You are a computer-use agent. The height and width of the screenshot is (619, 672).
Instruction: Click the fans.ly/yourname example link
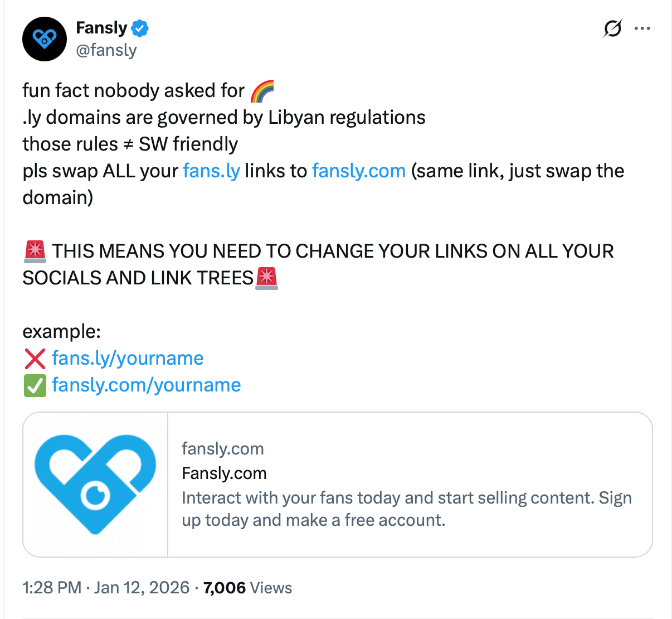pyautogui.click(x=128, y=358)
